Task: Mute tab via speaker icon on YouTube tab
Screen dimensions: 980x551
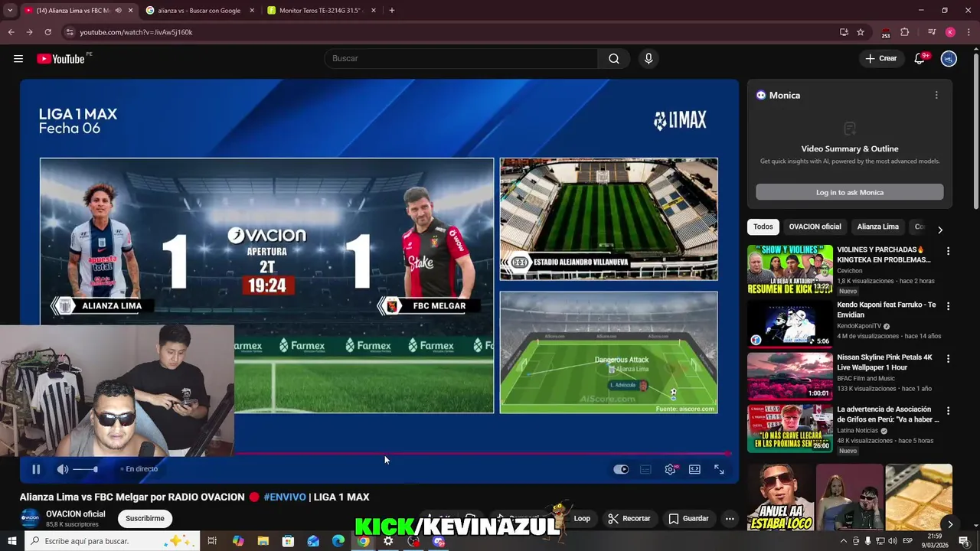Action: click(x=118, y=11)
